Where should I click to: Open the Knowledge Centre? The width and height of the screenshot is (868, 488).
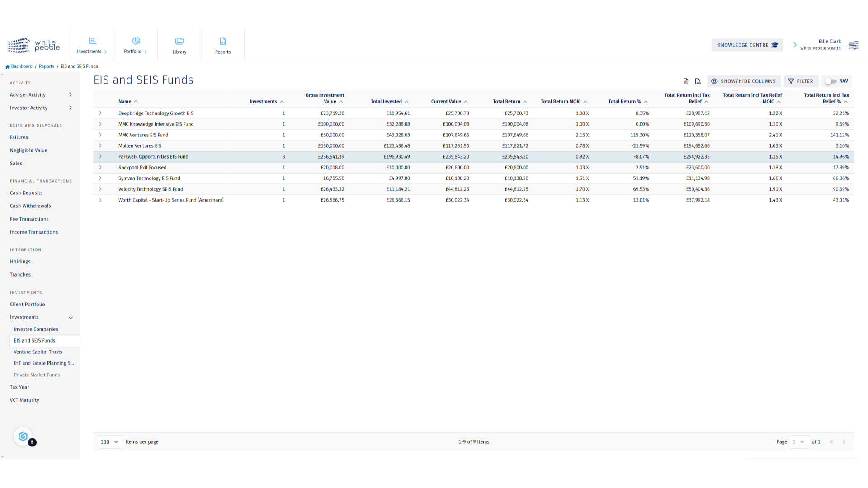tap(747, 45)
